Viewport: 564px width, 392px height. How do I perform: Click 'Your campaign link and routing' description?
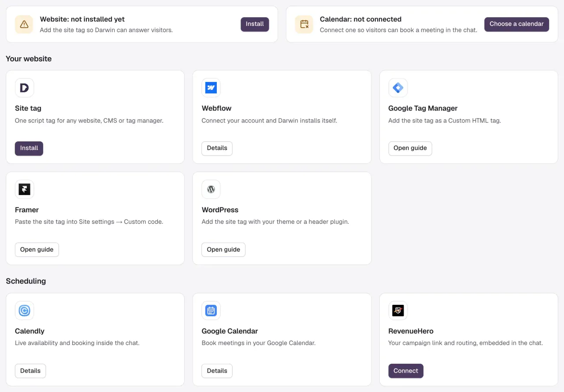coord(466,343)
